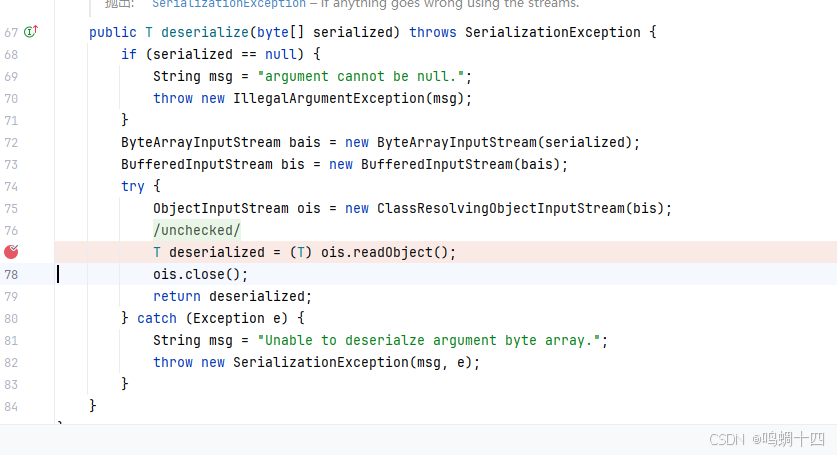Toggle the breakpoint on the readObject line
Screen dimensions: 837x455
pos(11,252)
